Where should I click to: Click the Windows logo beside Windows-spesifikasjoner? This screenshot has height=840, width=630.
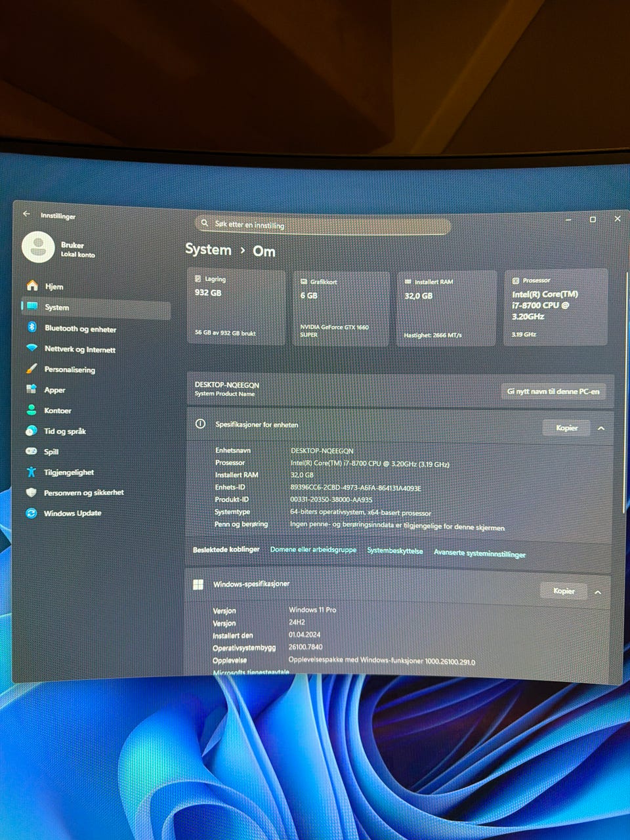click(198, 584)
